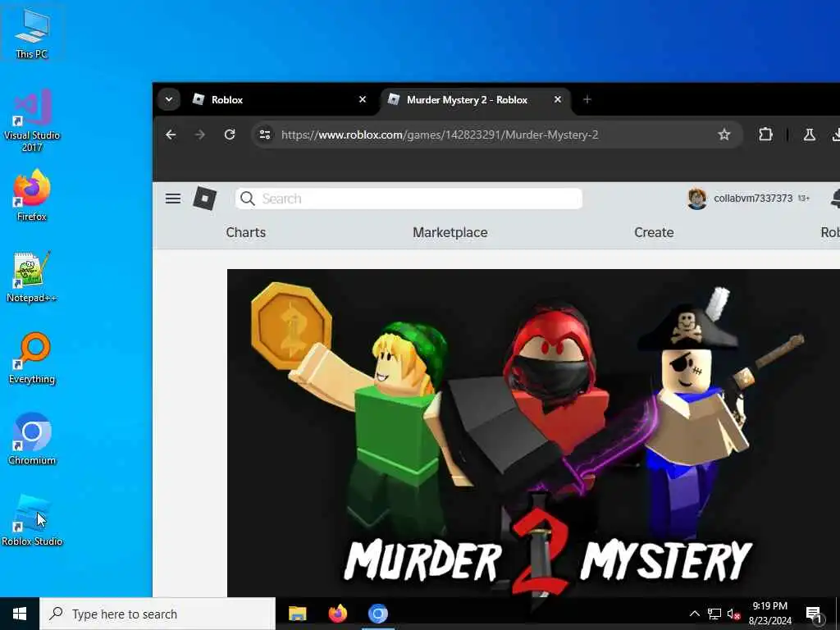
Task: Close the Murder Mystery 2 tab
Action: [x=557, y=99]
